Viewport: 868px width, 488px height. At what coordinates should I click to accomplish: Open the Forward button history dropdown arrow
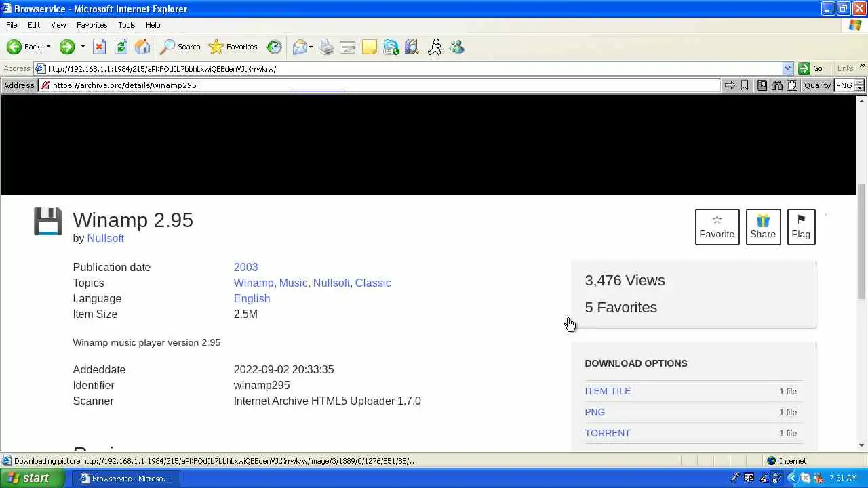click(83, 47)
